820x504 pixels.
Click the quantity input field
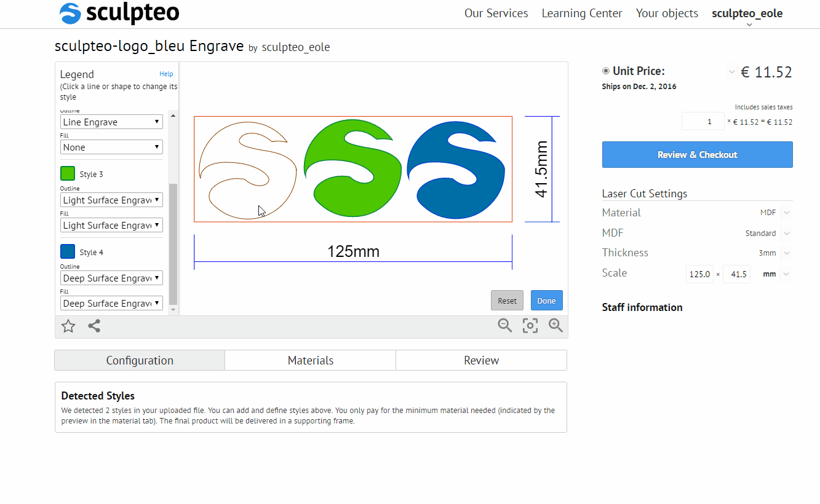pyautogui.click(x=703, y=121)
